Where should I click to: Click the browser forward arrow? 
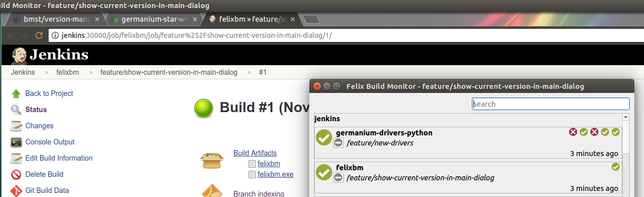tap(24, 35)
